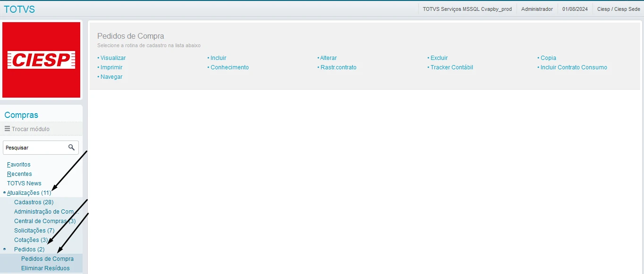Collapse the Pedidos (2) submenu
Screen dimensions: 644x274
(29, 249)
